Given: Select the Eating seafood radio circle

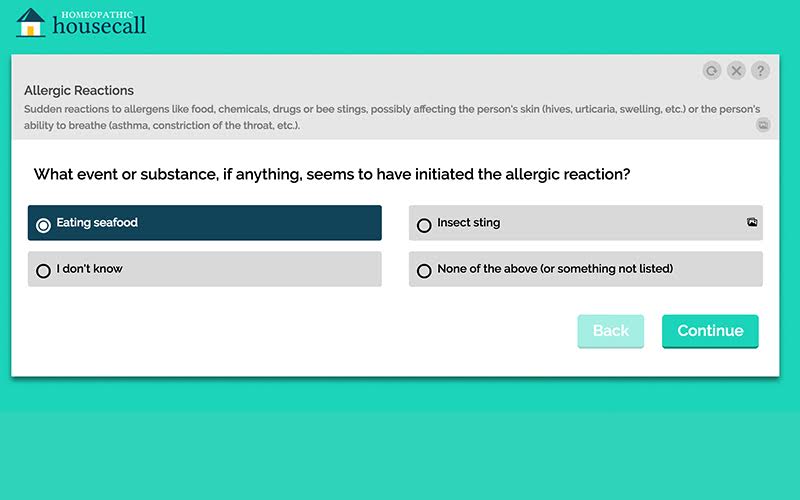Looking at the screenshot, I should coord(43,225).
